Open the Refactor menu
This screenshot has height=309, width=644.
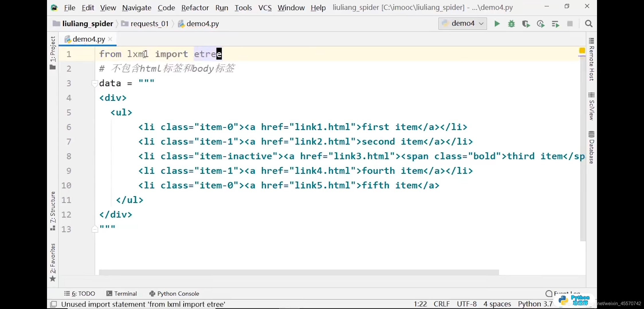pos(195,8)
